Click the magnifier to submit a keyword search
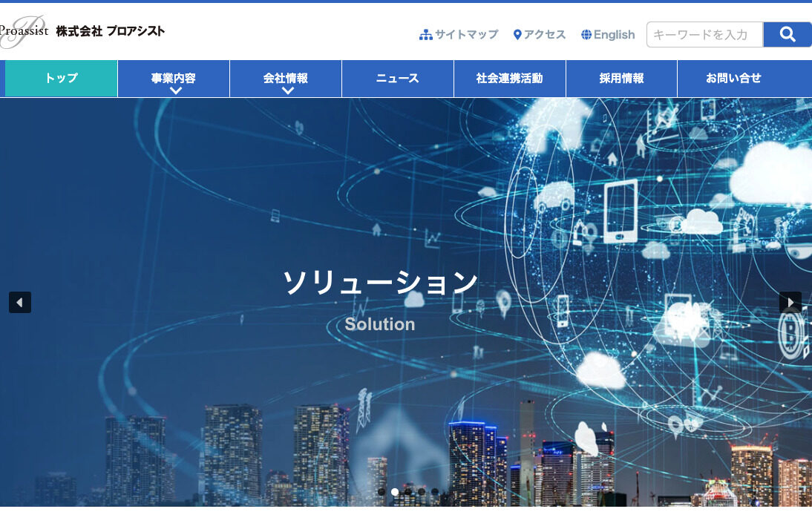 tap(787, 34)
